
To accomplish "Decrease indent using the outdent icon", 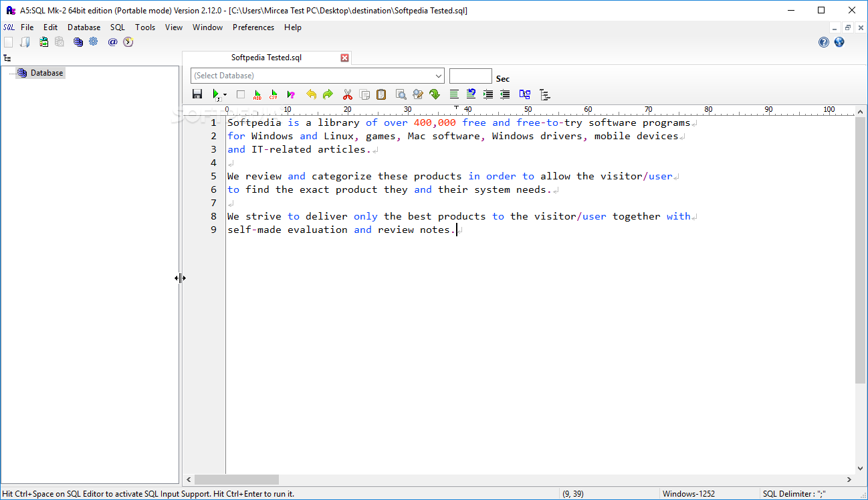I will pyautogui.click(x=505, y=94).
